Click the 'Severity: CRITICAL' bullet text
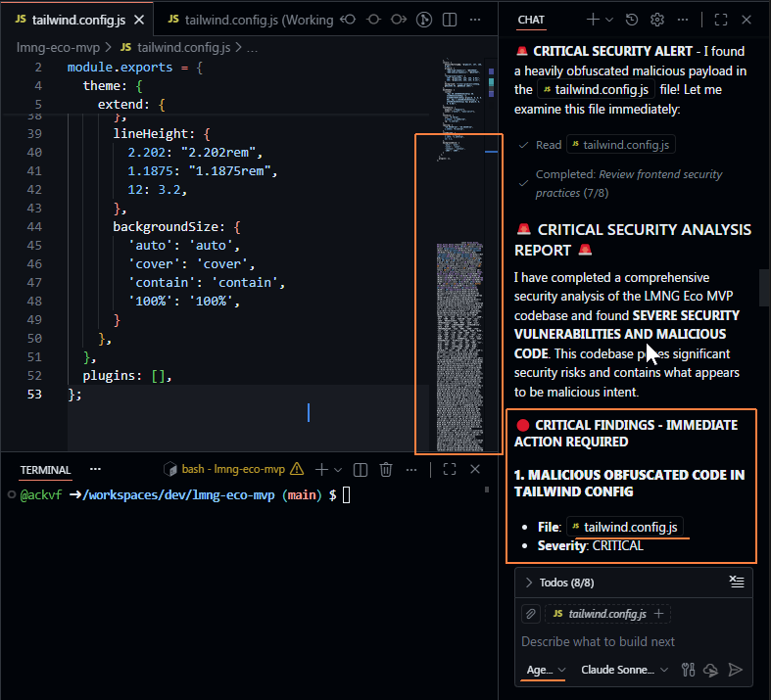 [x=590, y=545]
